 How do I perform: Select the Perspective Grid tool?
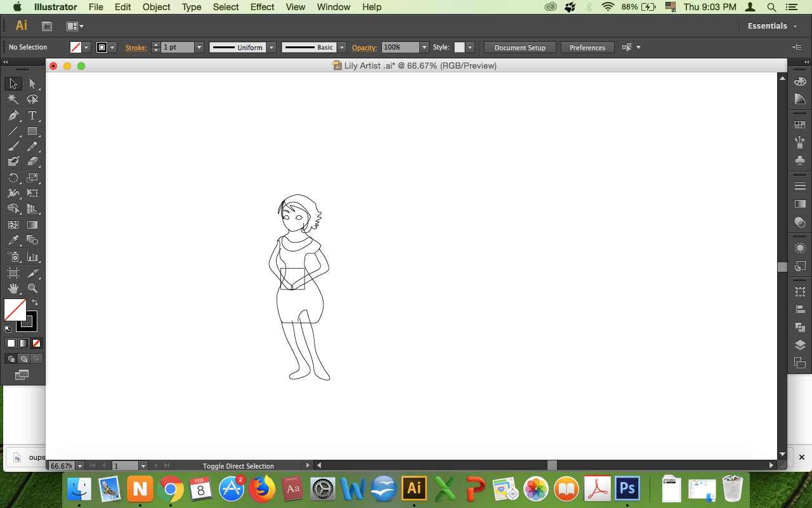(x=32, y=208)
